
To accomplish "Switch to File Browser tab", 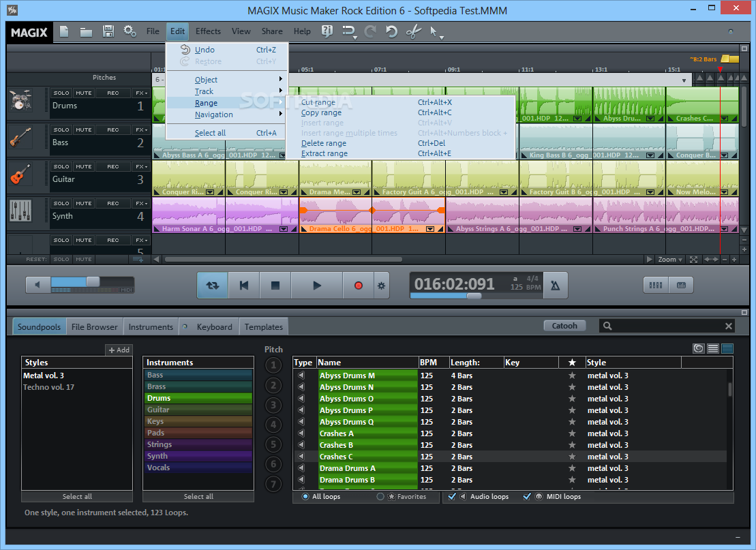I will [x=95, y=326].
